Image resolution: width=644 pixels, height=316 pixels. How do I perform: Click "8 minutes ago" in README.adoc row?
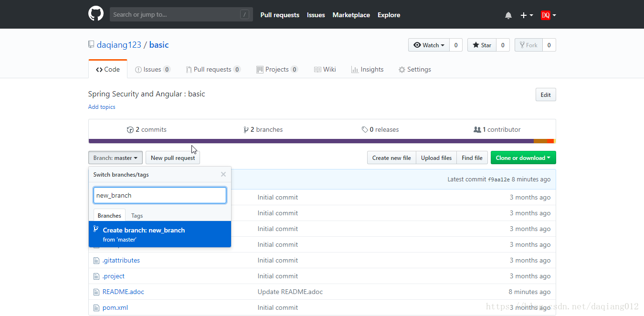529,292
